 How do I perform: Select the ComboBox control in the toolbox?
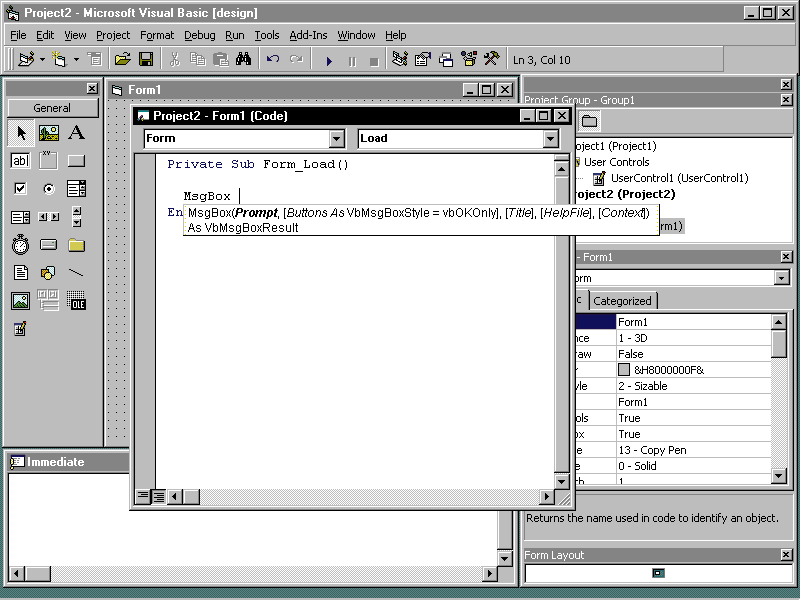[x=77, y=189]
